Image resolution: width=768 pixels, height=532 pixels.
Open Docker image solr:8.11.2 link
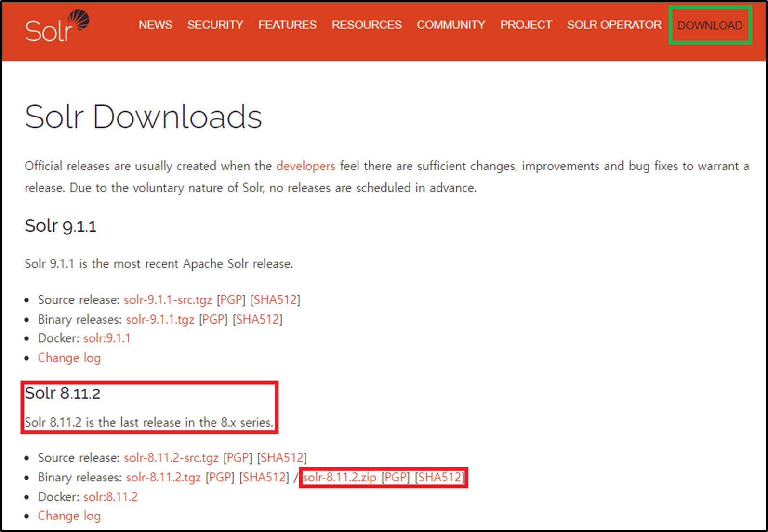coord(110,497)
